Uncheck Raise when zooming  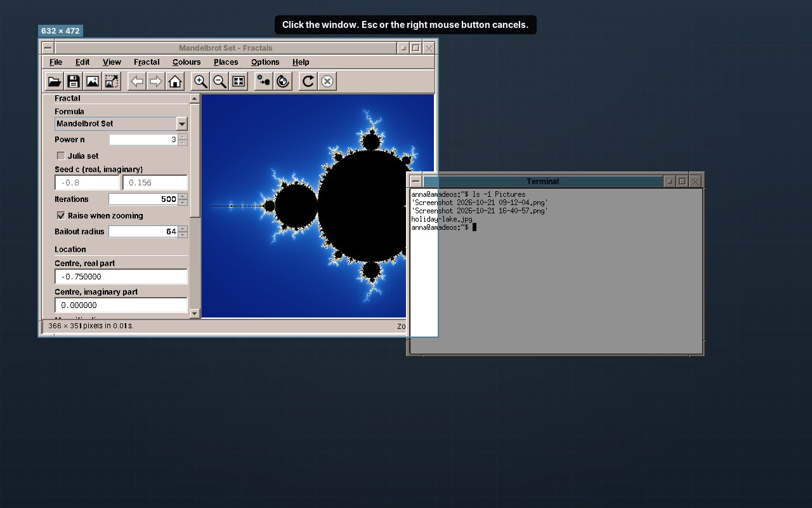click(61, 215)
